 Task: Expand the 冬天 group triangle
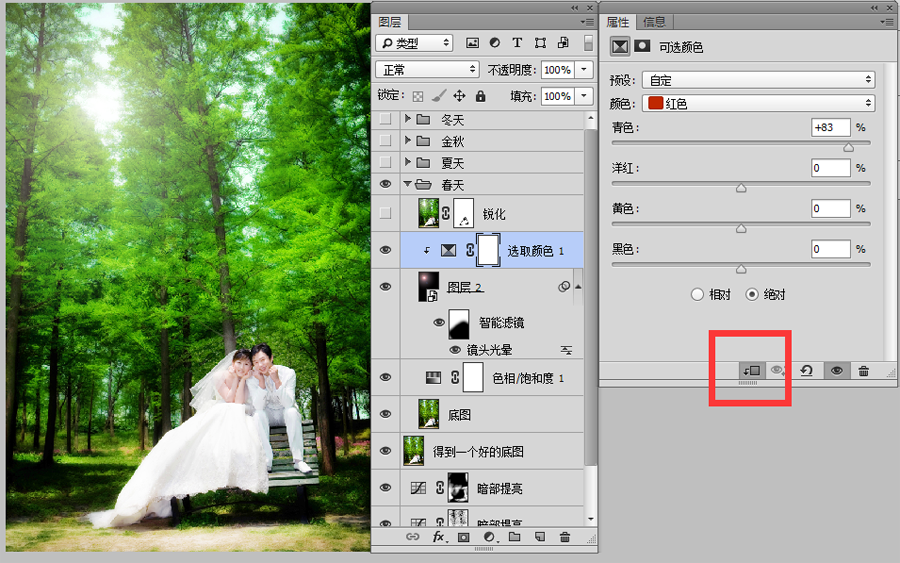coord(408,119)
